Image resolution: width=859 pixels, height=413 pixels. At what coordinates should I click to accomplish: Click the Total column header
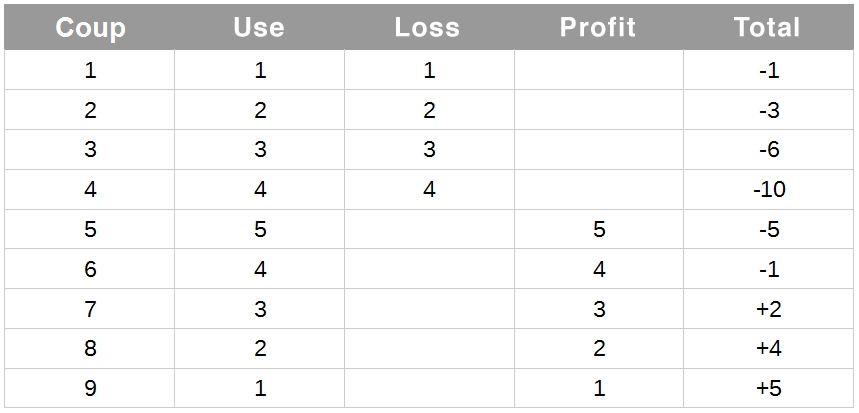tap(769, 27)
